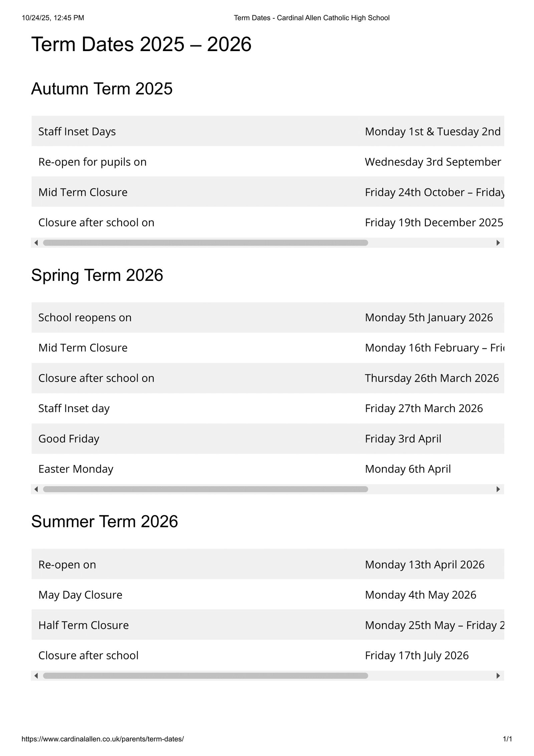Click the Summer Term horizontal scrollbar thumb
This screenshot has width=534, height=756.
pos(205,676)
